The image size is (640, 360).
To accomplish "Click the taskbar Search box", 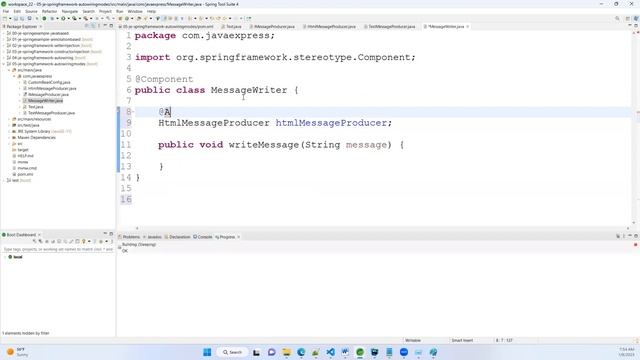I will click(232, 352).
